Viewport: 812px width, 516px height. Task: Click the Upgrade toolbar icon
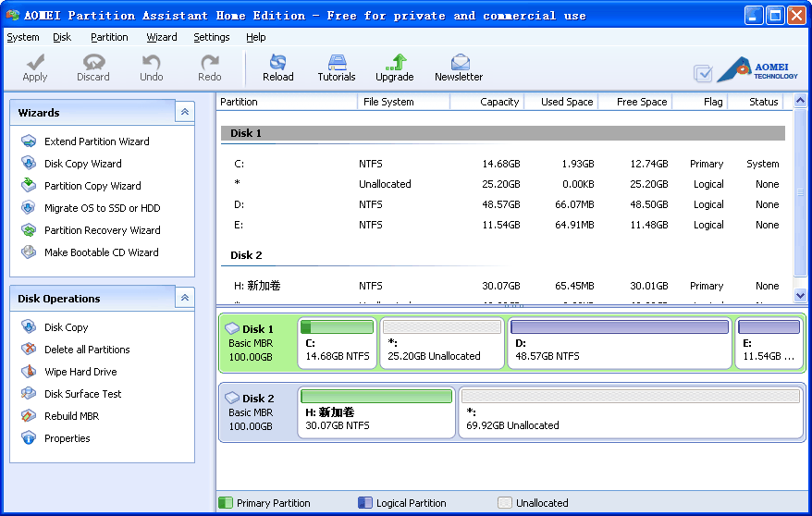(x=395, y=62)
